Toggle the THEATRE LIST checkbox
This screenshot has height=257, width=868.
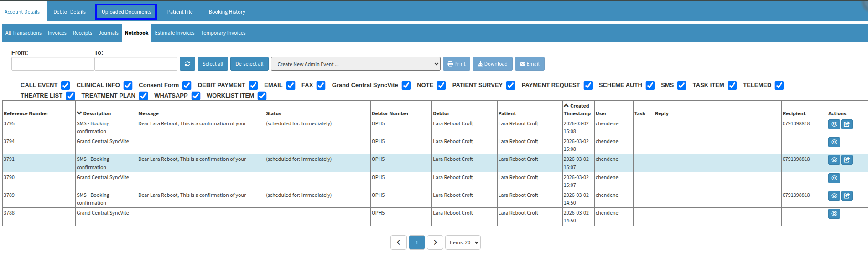tap(71, 96)
